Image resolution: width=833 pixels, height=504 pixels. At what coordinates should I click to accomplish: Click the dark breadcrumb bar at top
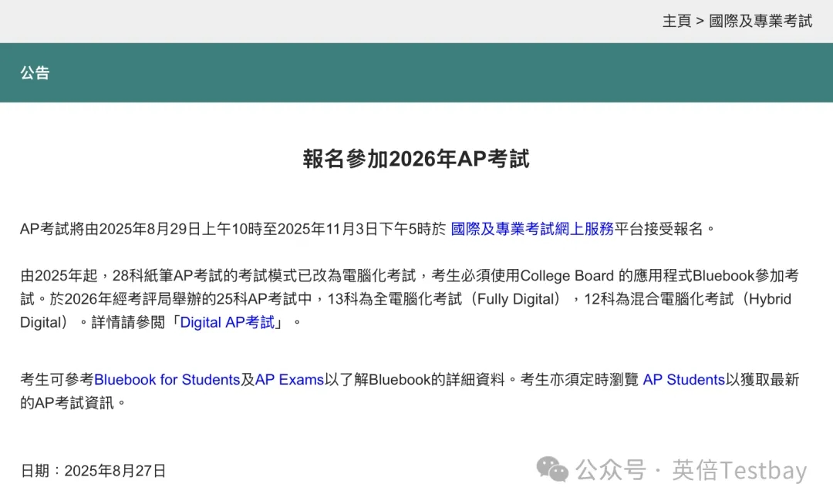coord(309,21)
